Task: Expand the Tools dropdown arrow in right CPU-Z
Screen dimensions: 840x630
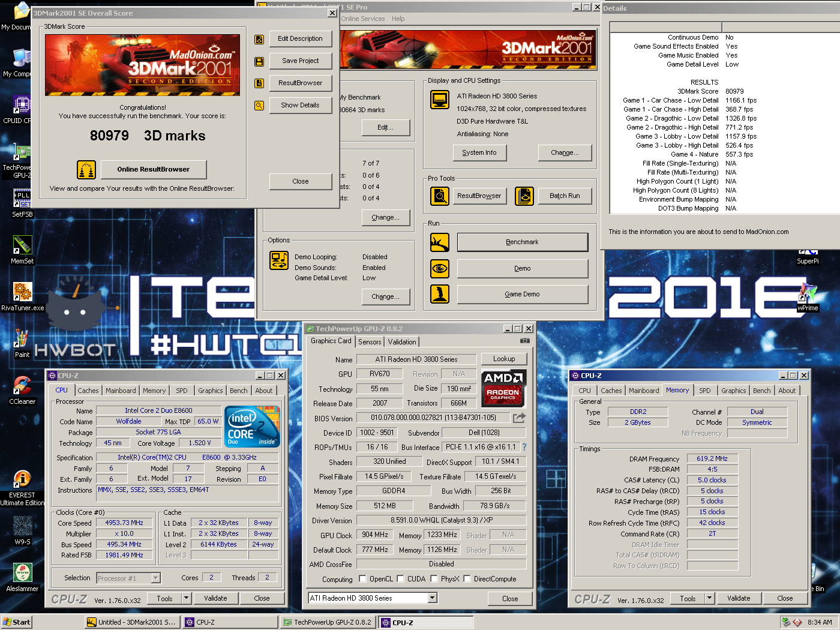Action: (x=709, y=598)
